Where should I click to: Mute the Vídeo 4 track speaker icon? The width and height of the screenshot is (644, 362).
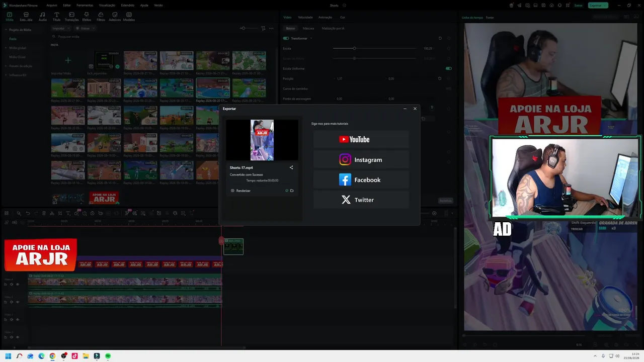pyautogui.click(x=12, y=285)
